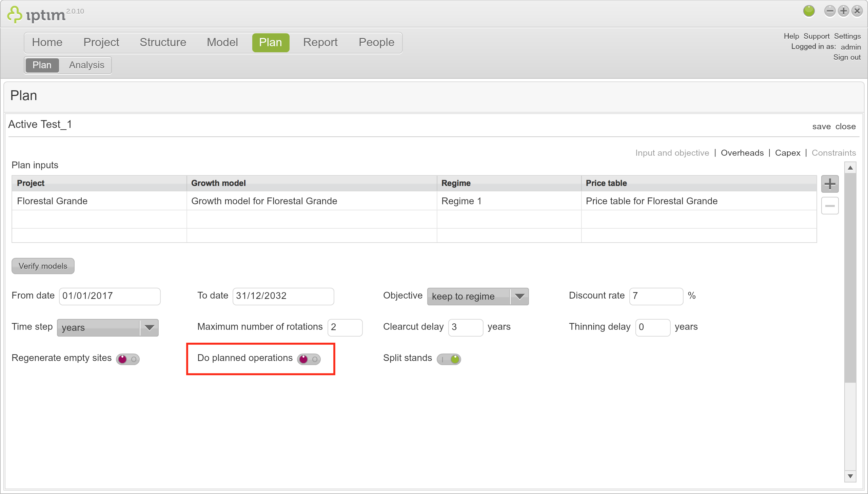Switch to the Analysis sub-tab
The width and height of the screenshot is (868, 494).
(86, 65)
